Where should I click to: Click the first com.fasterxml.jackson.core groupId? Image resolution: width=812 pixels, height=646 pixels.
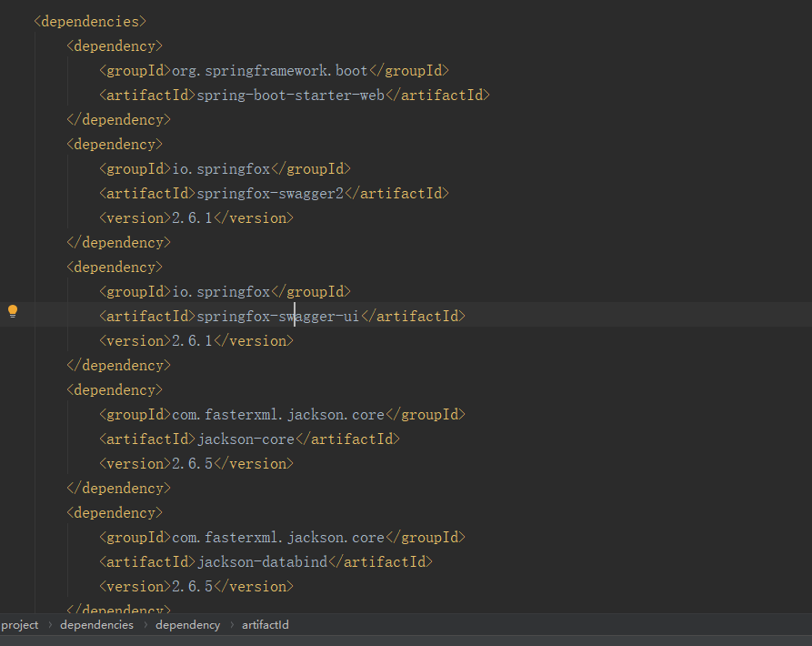(x=278, y=414)
